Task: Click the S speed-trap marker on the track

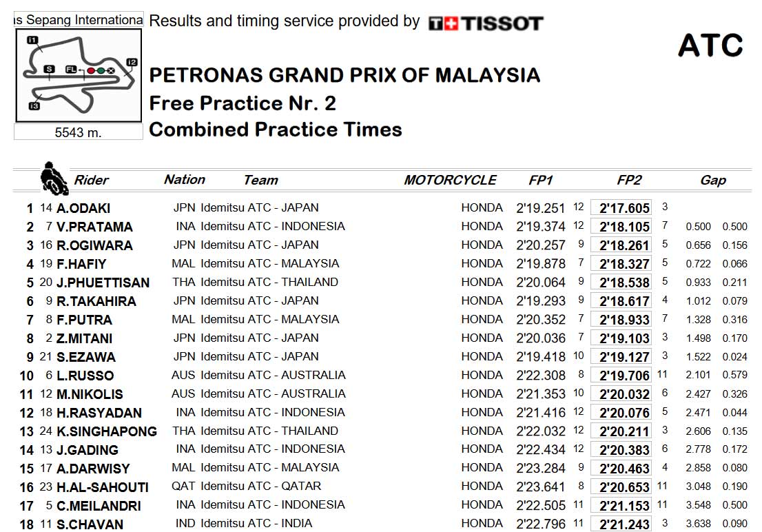Action: (49, 69)
